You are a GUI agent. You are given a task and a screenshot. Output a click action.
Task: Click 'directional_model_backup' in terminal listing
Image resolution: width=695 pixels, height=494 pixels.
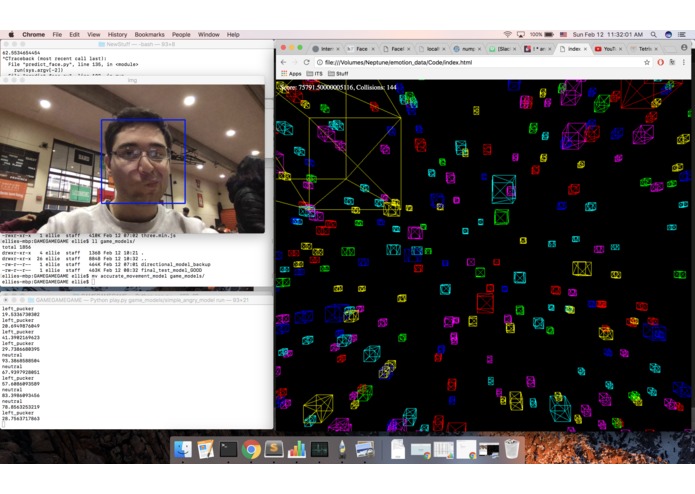(x=175, y=264)
